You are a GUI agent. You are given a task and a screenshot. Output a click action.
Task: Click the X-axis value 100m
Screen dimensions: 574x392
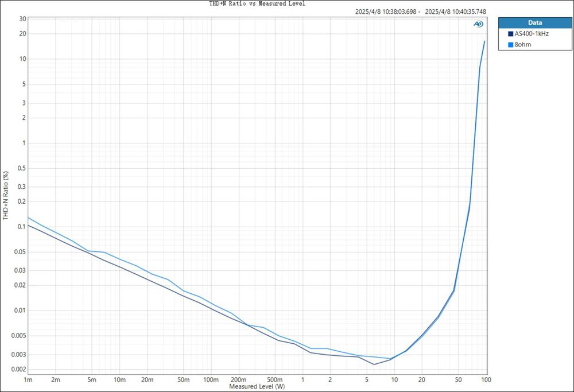pyautogui.click(x=211, y=380)
